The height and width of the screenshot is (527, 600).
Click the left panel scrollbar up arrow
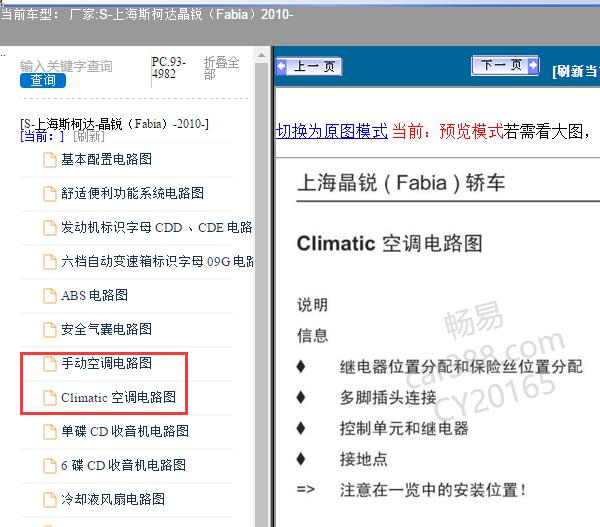tap(261, 55)
